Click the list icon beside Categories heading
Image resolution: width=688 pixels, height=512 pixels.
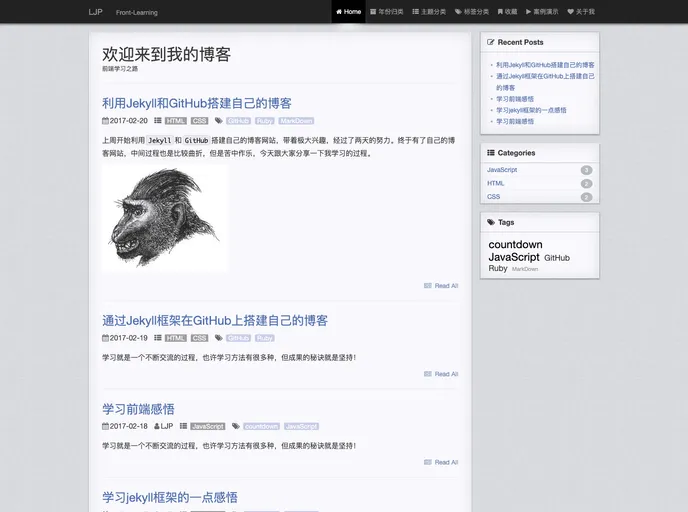(490, 153)
